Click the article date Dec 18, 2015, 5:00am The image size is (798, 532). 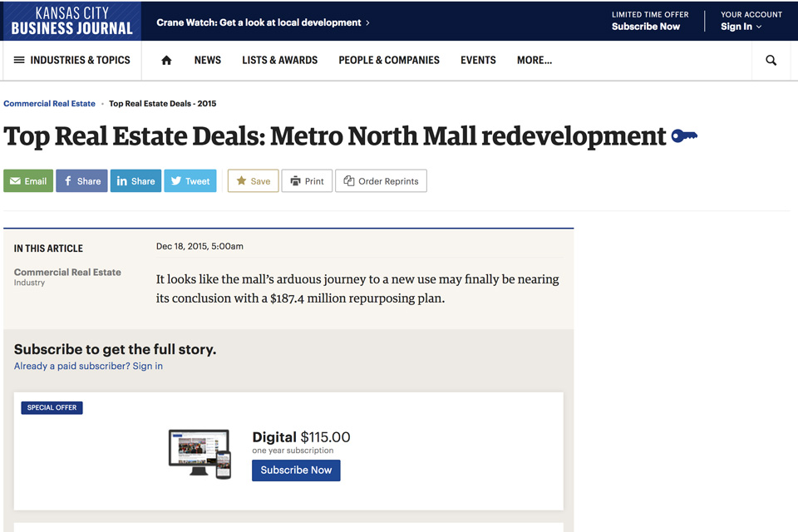(x=199, y=246)
